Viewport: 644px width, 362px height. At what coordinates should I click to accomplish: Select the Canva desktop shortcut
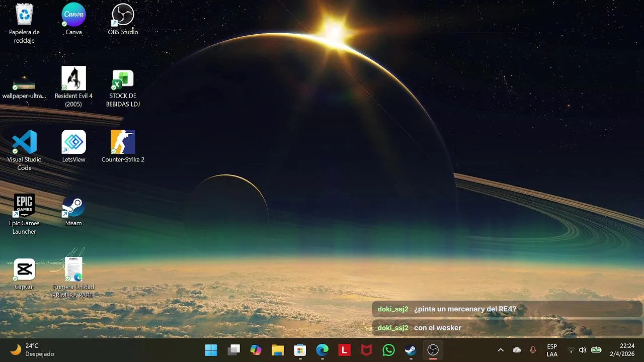click(x=73, y=19)
